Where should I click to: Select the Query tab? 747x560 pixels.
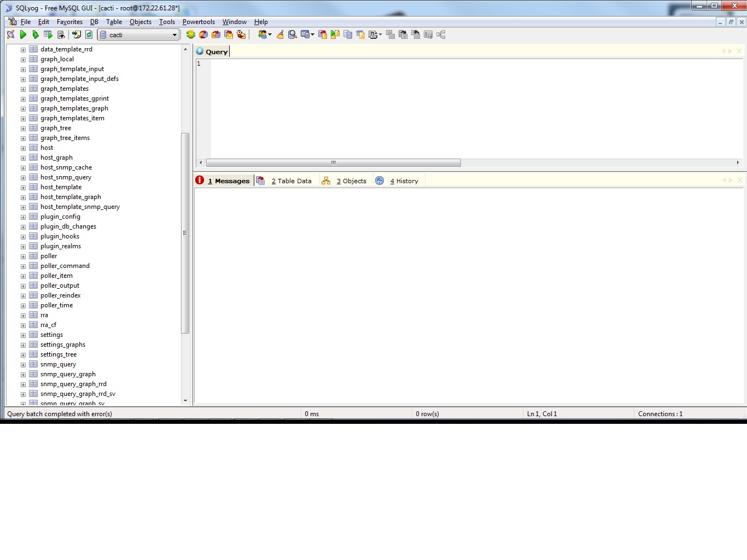tap(212, 51)
